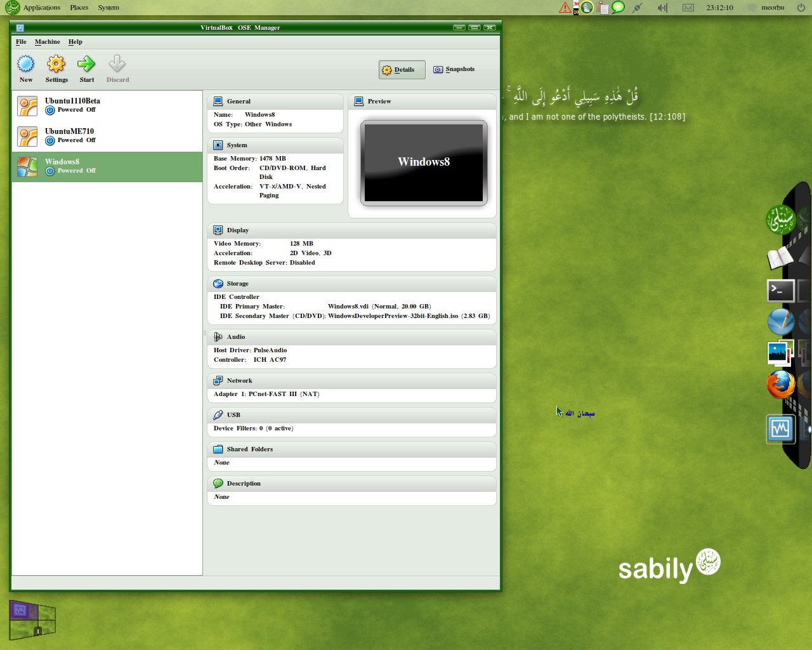The image size is (812, 650).
Task: Click the shutdown power icon in the panel
Action: click(x=800, y=7)
